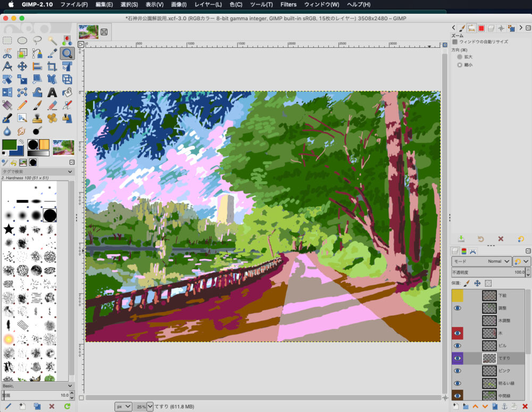532x412 pixels.
Task: Select the 拡大 zoom direction radio button
Action: (460, 56)
